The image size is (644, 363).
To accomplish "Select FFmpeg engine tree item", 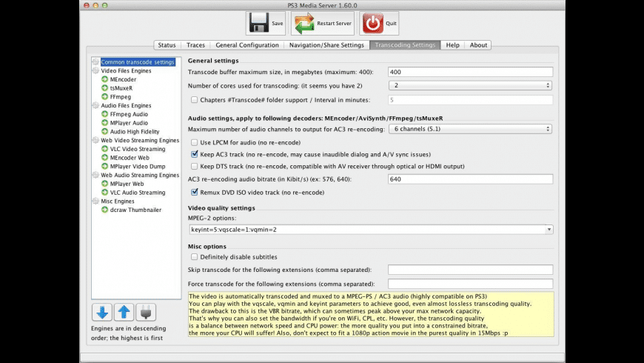I will [121, 97].
